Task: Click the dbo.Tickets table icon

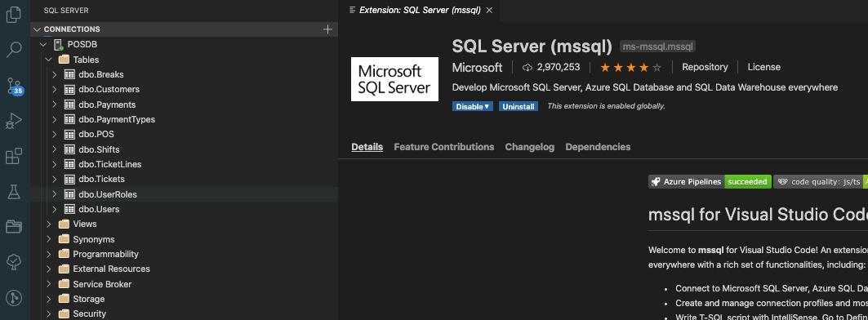Action: click(x=69, y=180)
